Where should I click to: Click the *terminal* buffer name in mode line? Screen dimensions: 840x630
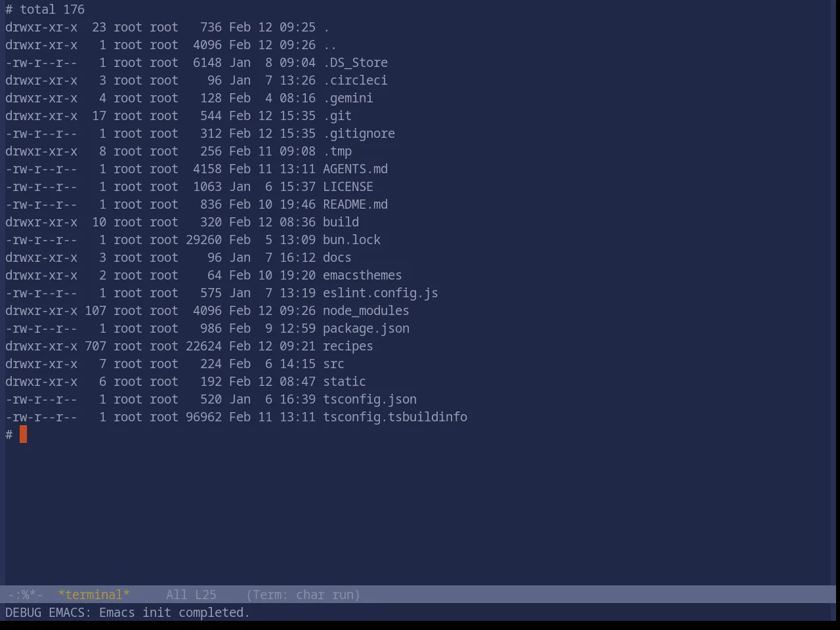(x=94, y=595)
